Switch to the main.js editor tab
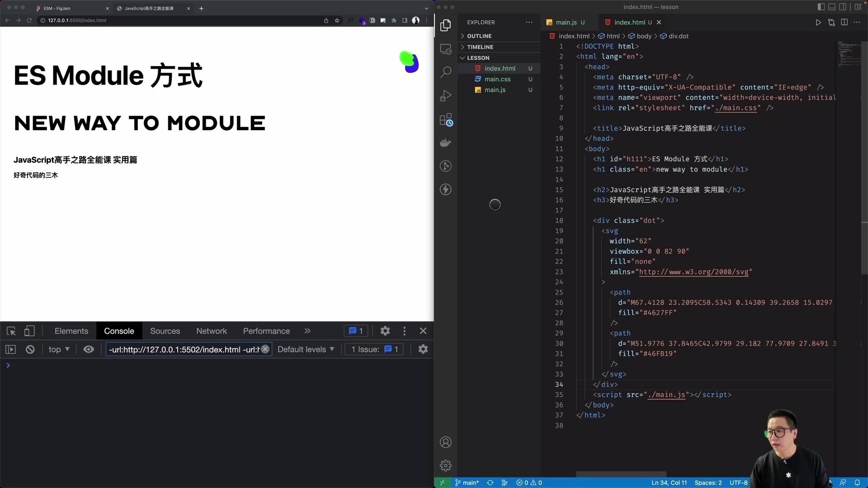Image resolution: width=868 pixels, height=488 pixels. [567, 22]
